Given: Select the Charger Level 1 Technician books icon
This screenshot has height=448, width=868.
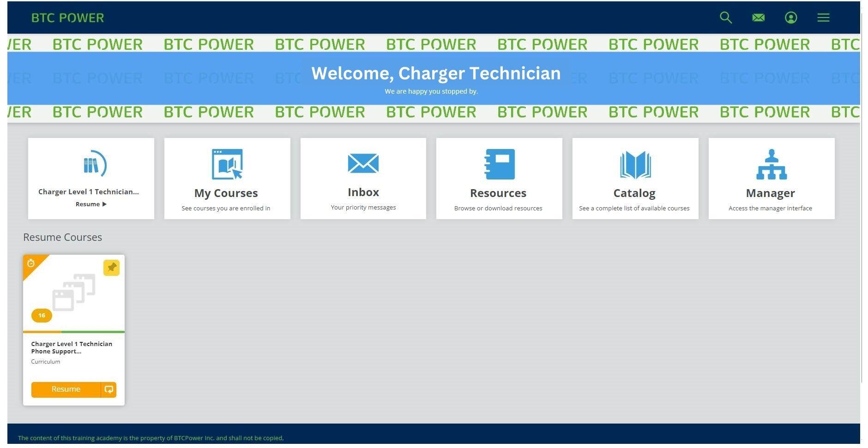Looking at the screenshot, I should tap(95, 162).
